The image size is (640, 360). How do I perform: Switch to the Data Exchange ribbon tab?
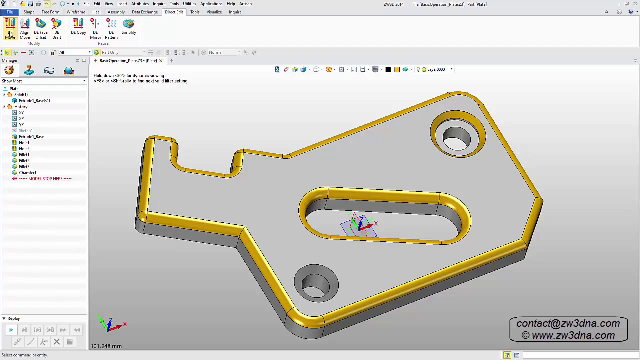point(144,12)
